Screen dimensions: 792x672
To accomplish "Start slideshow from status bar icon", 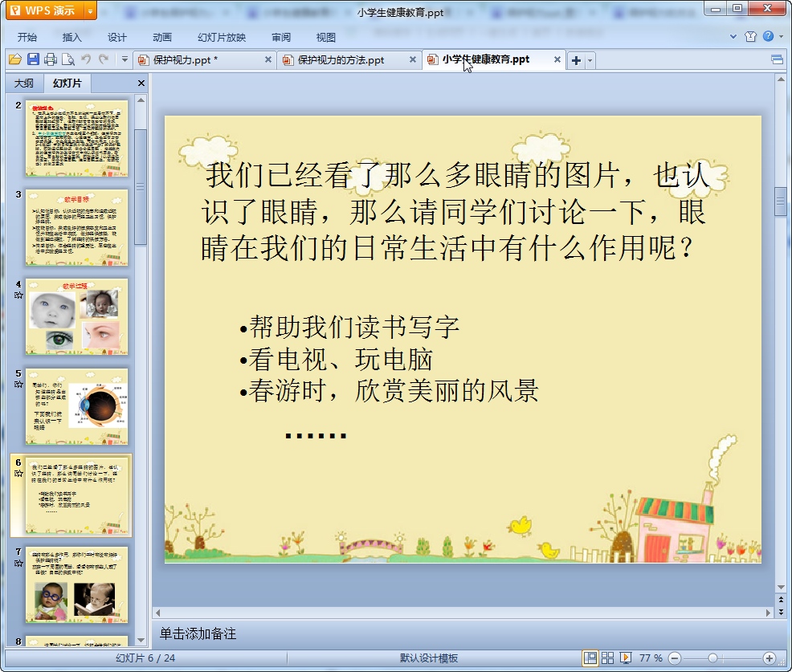I will [x=625, y=658].
